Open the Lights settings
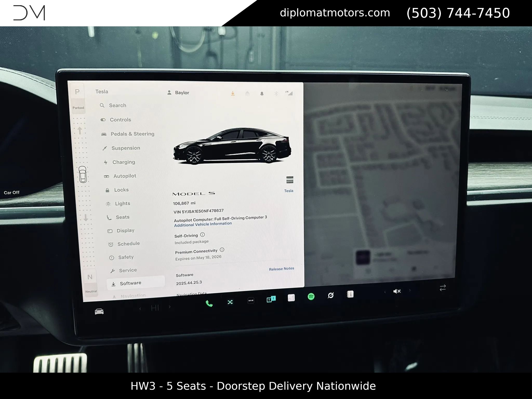 [118, 204]
